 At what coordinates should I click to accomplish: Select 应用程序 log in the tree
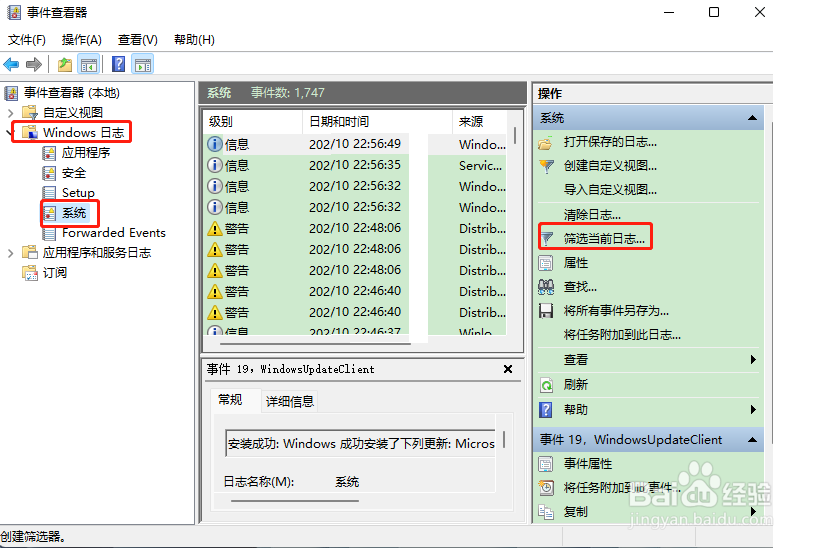pyautogui.click(x=86, y=153)
